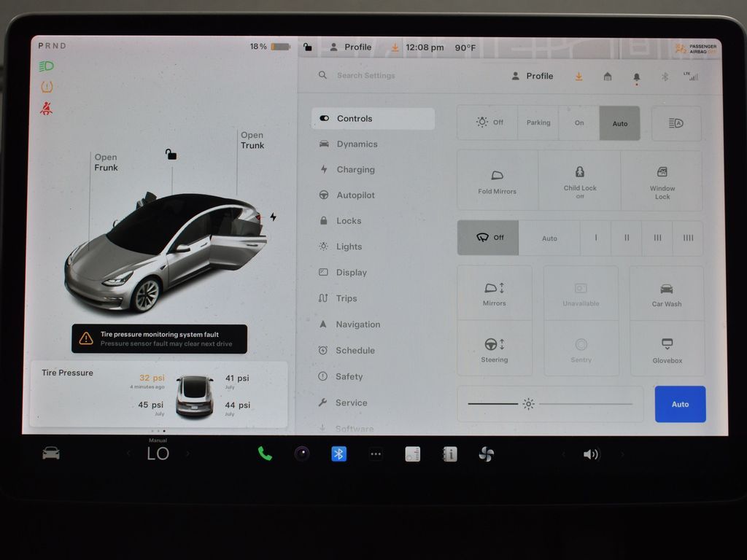Open the fan climate control icon

pyautogui.click(x=487, y=454)
